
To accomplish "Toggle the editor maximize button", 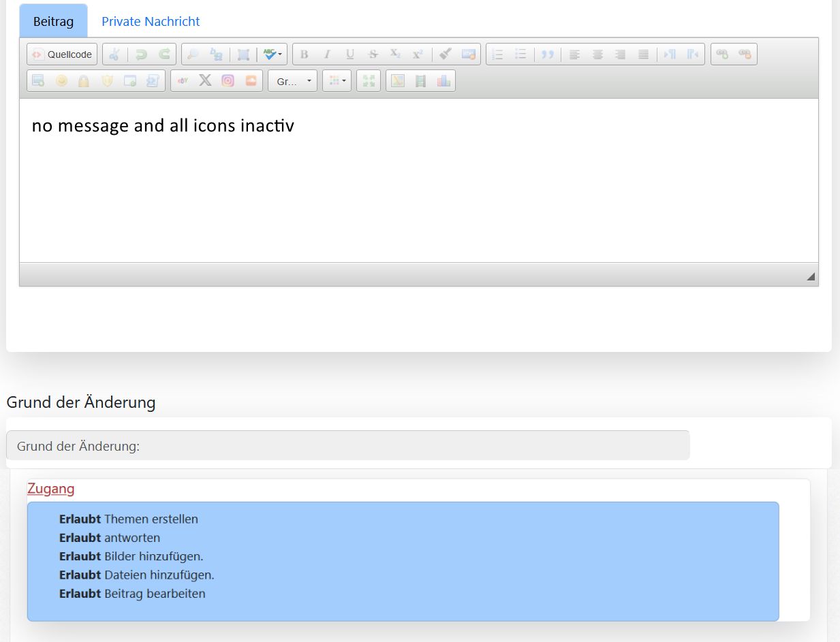I will tap(369, 81).
